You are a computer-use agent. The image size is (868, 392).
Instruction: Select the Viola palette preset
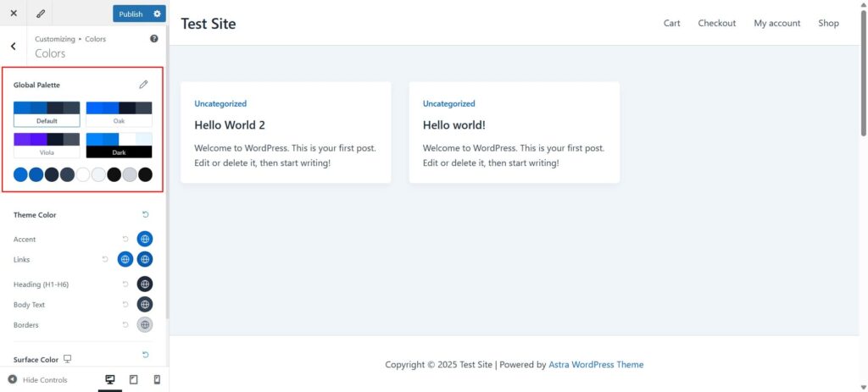tap(47, 145)
